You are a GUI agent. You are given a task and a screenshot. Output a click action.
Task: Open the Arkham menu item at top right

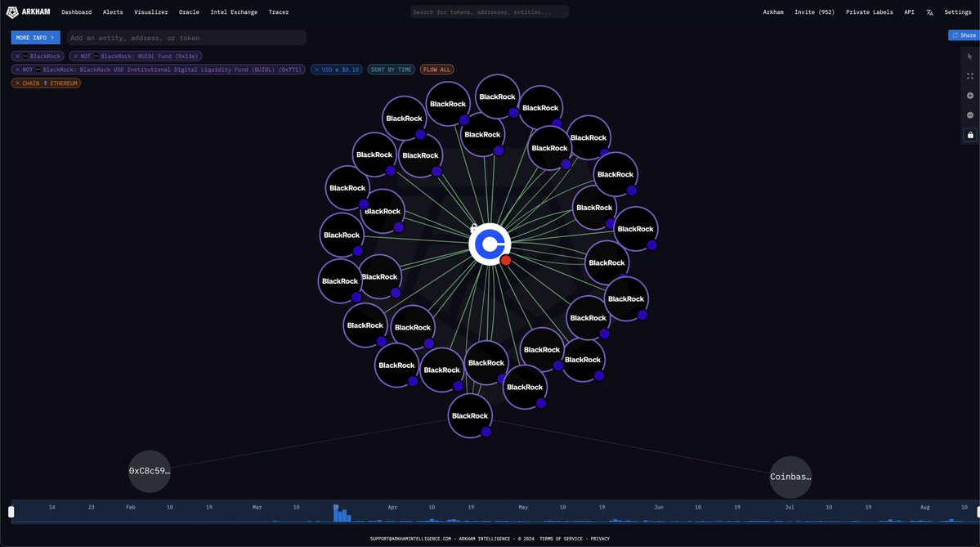773,12
